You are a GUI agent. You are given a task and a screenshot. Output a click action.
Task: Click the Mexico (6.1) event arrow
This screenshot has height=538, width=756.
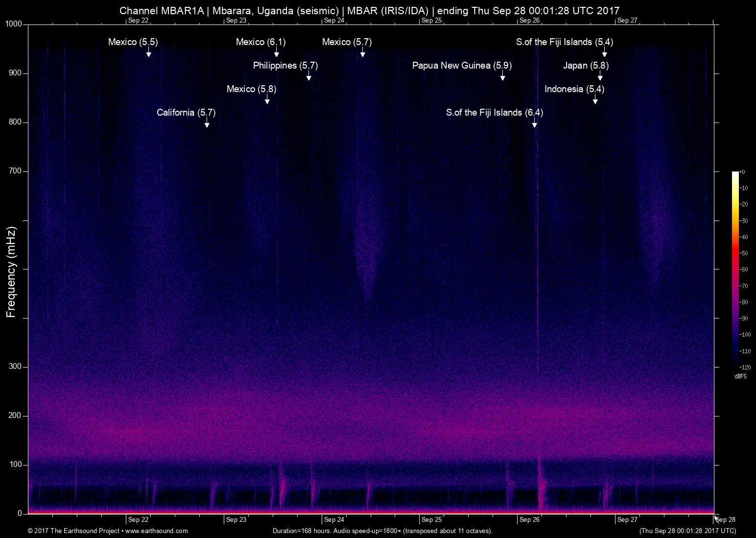coord(260,42)
